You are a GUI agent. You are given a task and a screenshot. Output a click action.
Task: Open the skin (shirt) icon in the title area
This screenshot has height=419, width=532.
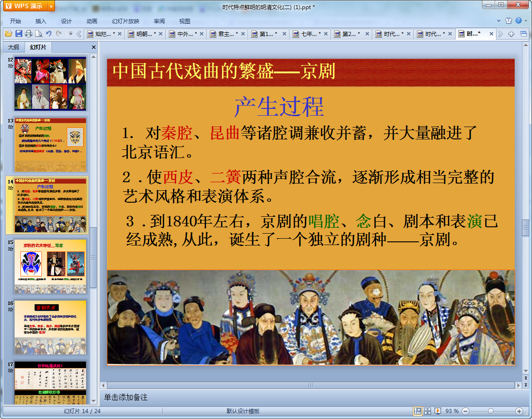(x=509, y=20)
